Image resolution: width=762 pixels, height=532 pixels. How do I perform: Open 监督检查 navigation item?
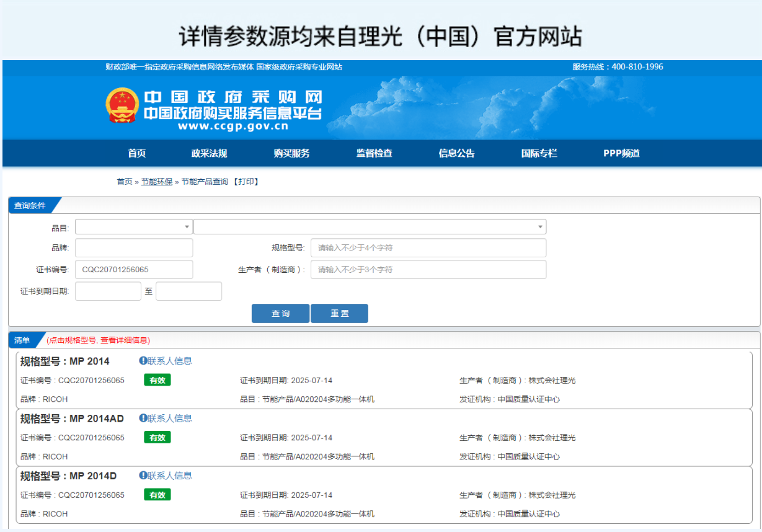[374, 153]
